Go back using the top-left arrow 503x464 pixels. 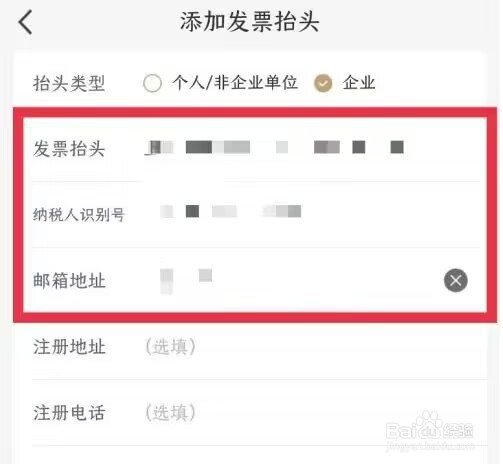[x=25, y=22]
